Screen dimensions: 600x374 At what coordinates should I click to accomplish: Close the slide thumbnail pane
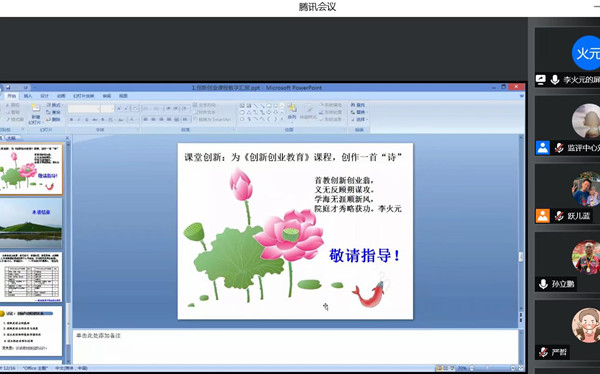67,138
